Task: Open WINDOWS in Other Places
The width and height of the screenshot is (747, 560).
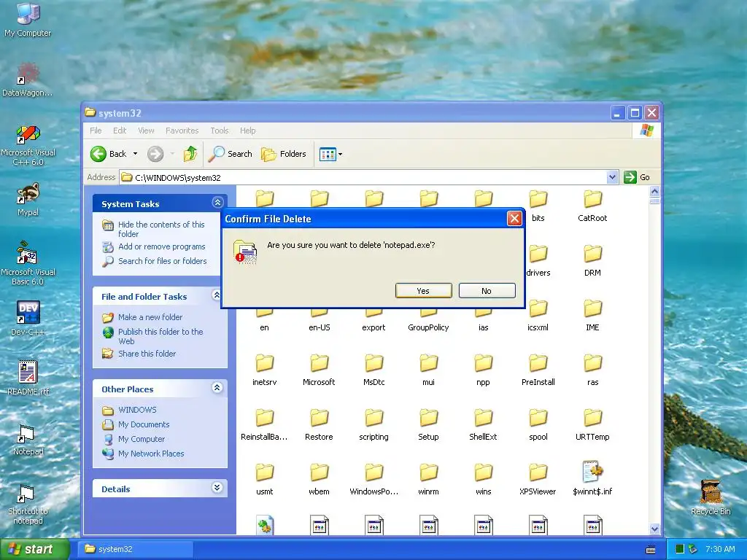Action: point(137,410)
